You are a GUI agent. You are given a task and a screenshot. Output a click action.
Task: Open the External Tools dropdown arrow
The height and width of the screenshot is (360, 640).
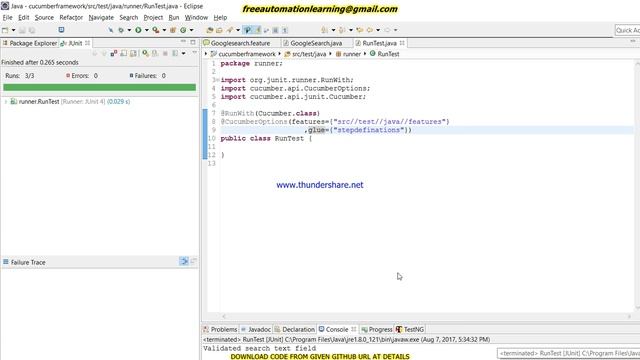point(164,30)
